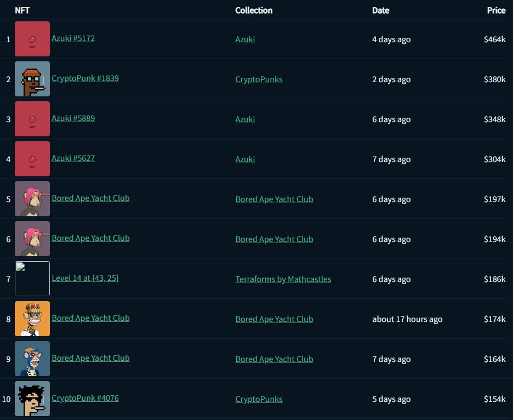Open the CryptoPunk #4076 NFT link
This screenshot has height=420, width=513.
(85, 398)
